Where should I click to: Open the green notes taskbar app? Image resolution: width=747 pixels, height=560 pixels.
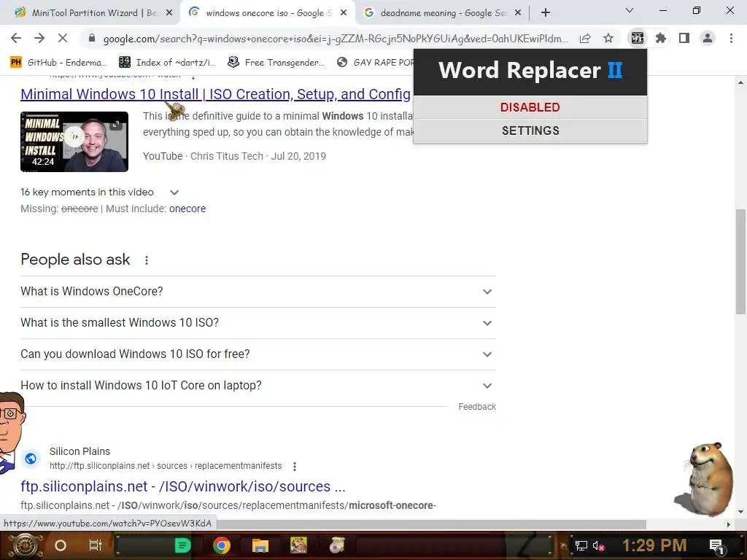pyautogui.click(x=182, y=545)
